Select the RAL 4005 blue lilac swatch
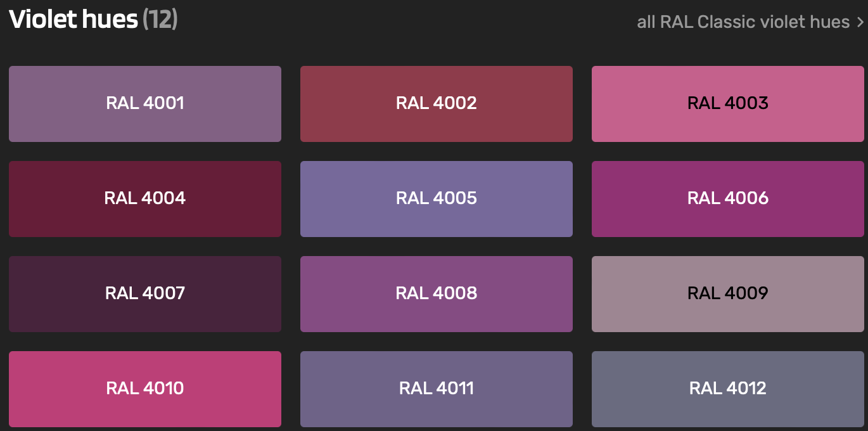This screenshot has height=431, width=868. click(x=436, y=215)
